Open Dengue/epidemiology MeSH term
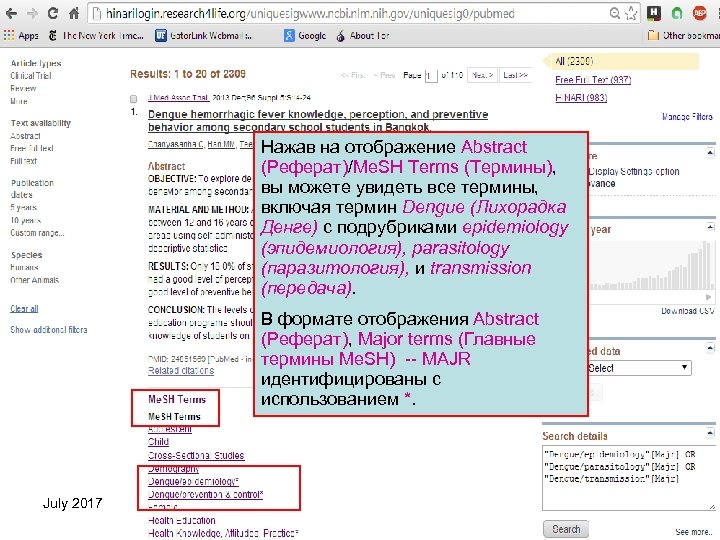Screen dimensions: 720x540 (x=193, y=481)
